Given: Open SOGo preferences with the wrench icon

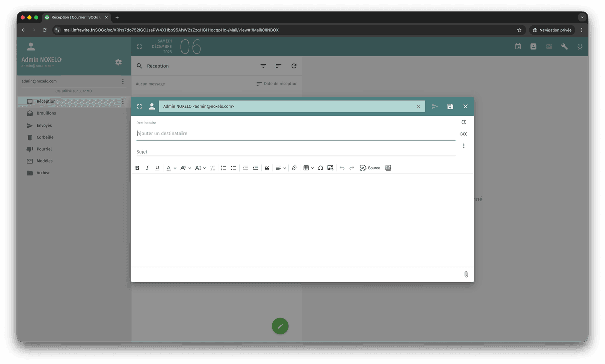Looking at the screenshot, I should tap(564, 46).
